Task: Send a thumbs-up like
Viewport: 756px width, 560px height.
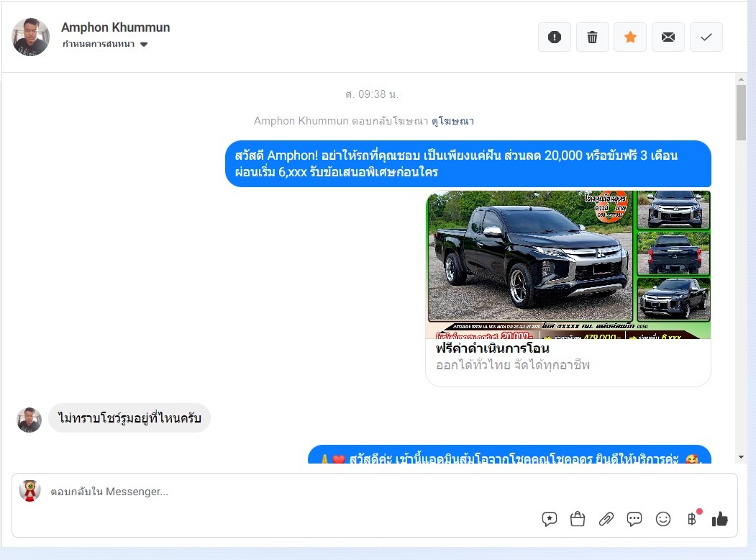Action: pos(720,519)
